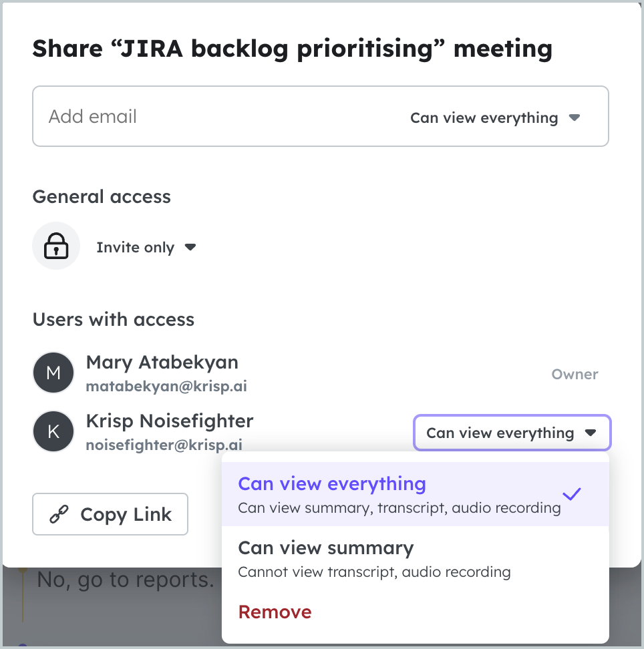
Task: Open Krisp Noisefighter's permission dropdown
Action: click(512, 433)
